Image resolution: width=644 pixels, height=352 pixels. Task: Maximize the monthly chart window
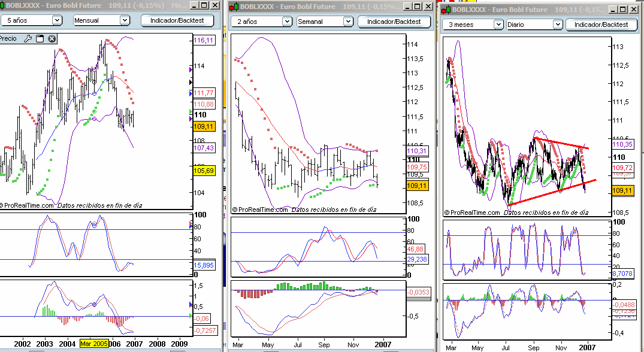205,6
